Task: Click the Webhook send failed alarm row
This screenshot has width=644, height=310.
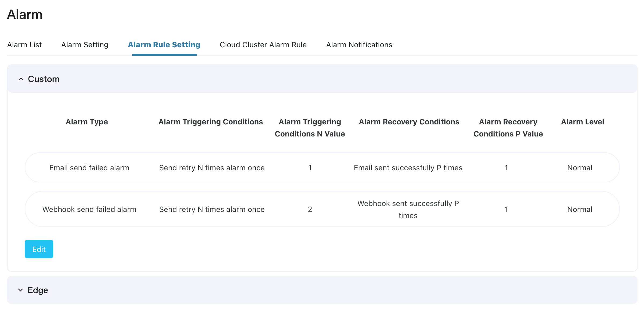Action: tap(89, 209)
